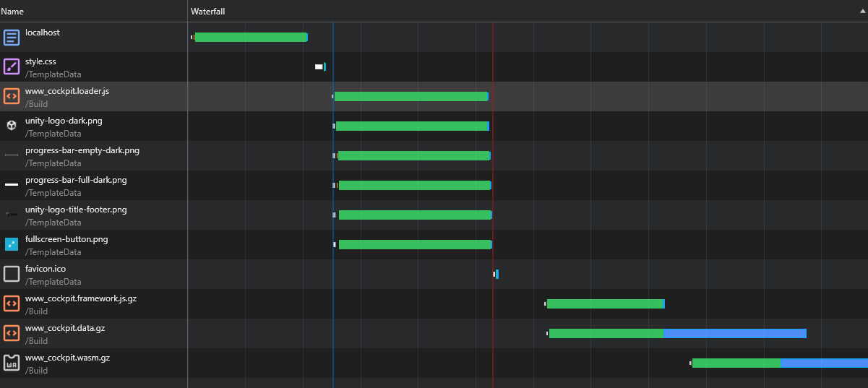This screenshot has width=868, height=388.
Task: Select the progress-bar-full-dark.png request name
Action: [76, 181]
